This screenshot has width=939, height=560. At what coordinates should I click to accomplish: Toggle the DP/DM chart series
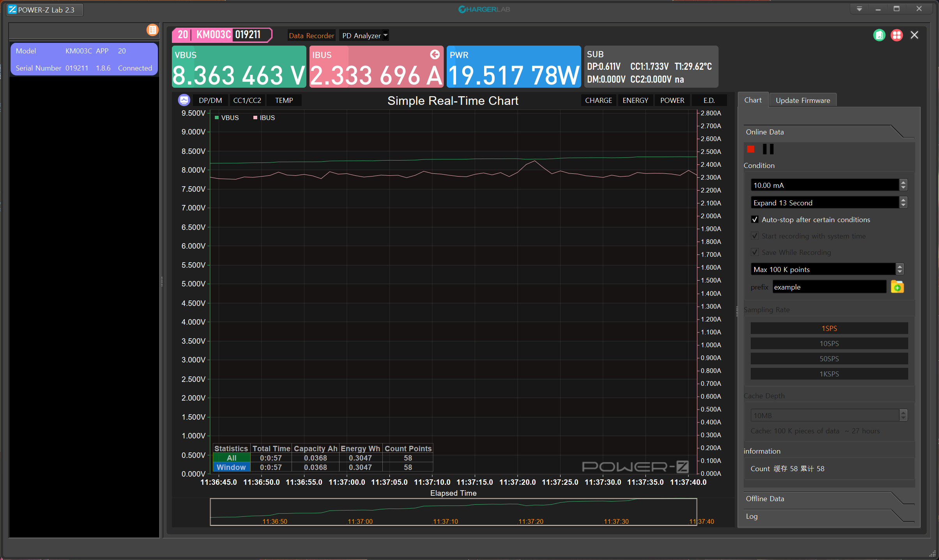tap(210, 100)
